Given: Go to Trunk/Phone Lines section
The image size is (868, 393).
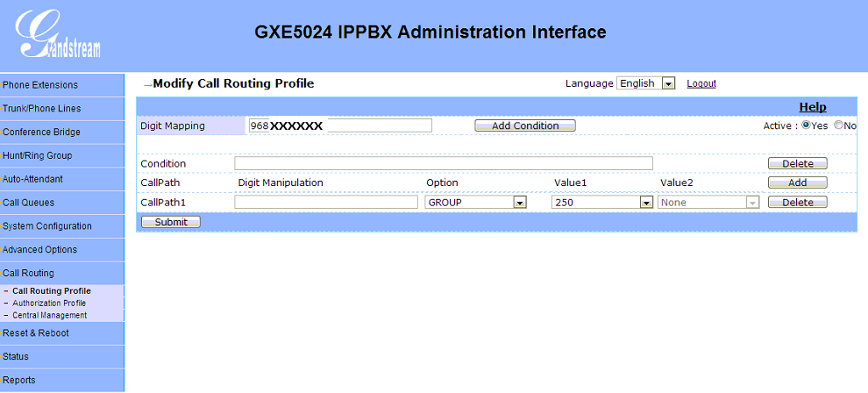Looking at the screenshot, I should [61, 109].
